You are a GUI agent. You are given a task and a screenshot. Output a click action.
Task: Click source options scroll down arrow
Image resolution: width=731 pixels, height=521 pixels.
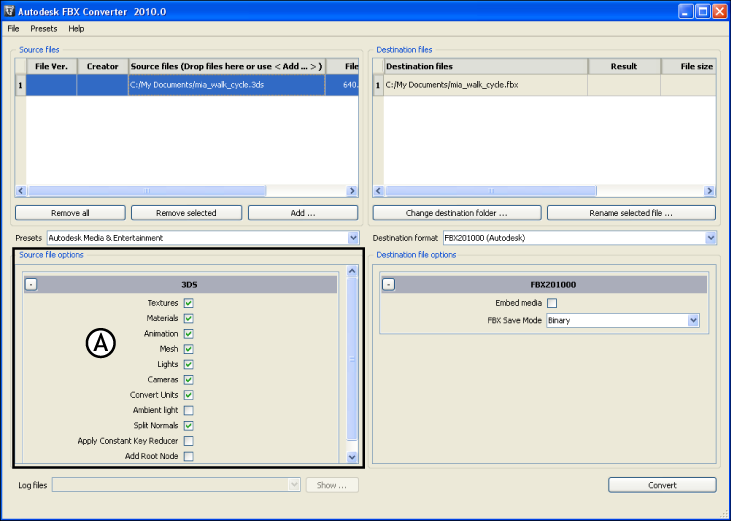point(352,457)
